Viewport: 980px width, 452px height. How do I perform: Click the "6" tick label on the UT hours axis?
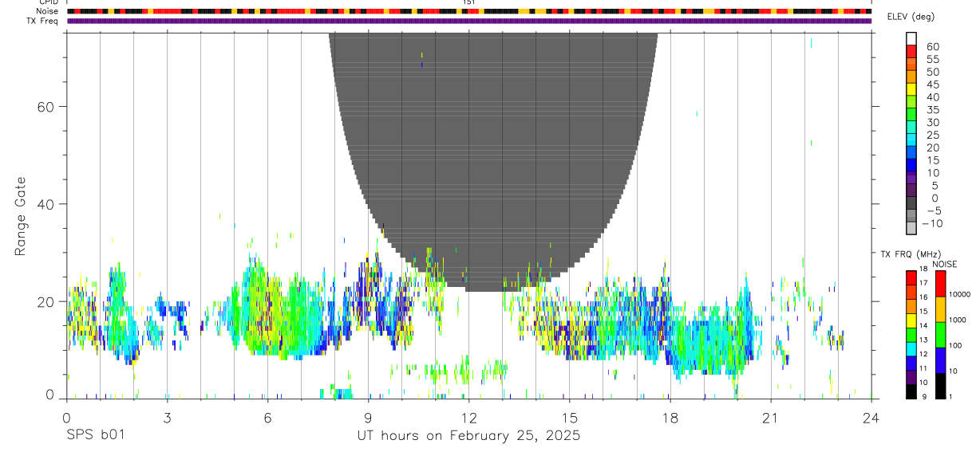pyautogui.click(x=267, y=418)
